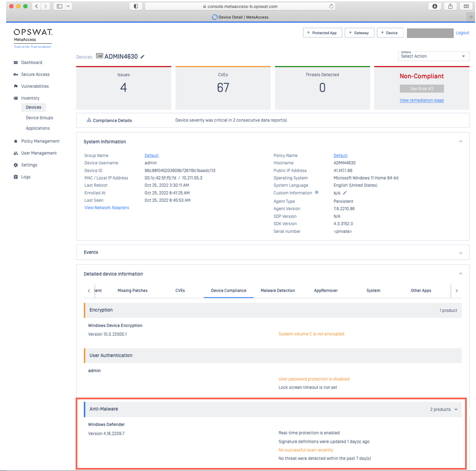Open Safari downloads icon

coord(435,6)
